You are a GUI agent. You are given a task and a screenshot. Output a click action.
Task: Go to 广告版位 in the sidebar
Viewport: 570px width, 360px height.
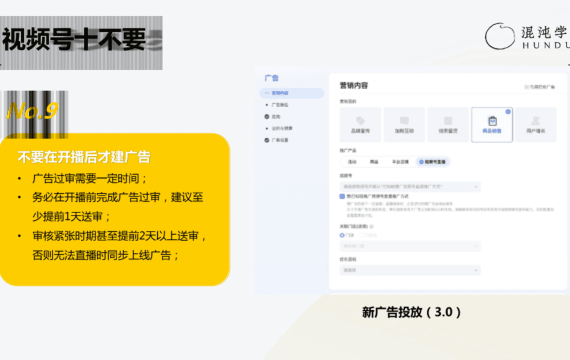(x=280, y=105)
